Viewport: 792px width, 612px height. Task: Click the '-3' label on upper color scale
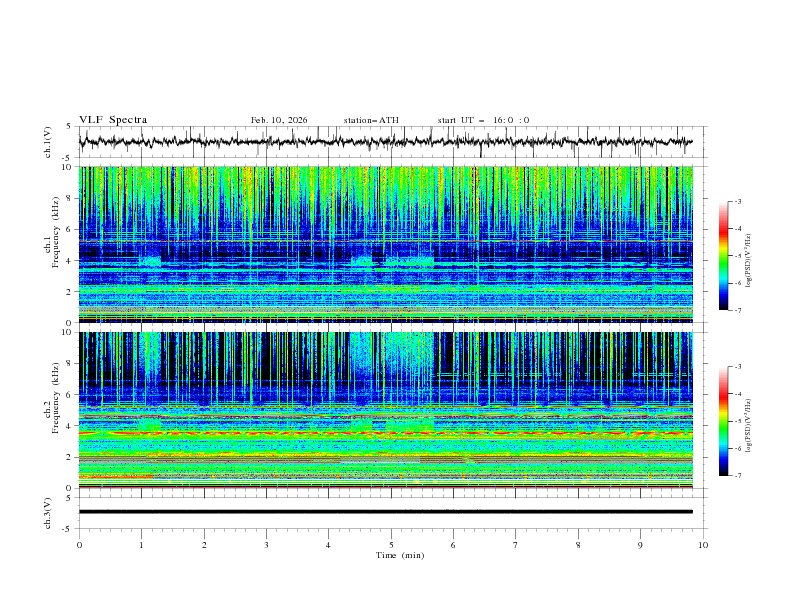[738, 201]
